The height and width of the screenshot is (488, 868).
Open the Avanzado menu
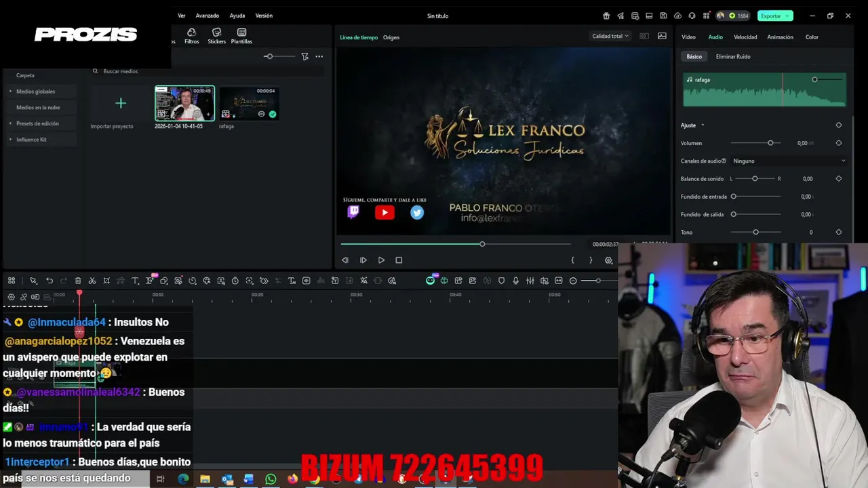tap(208, 16)
